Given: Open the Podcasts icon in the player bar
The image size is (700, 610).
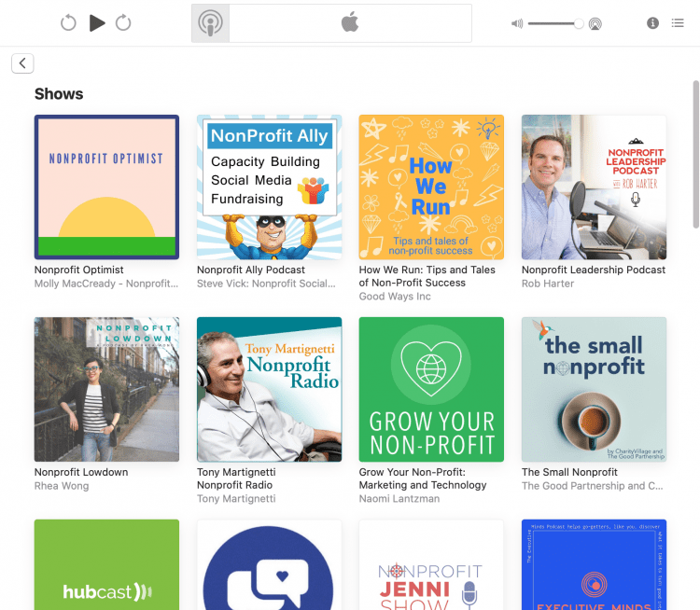Looking at the screenshot, I should 210,23.
